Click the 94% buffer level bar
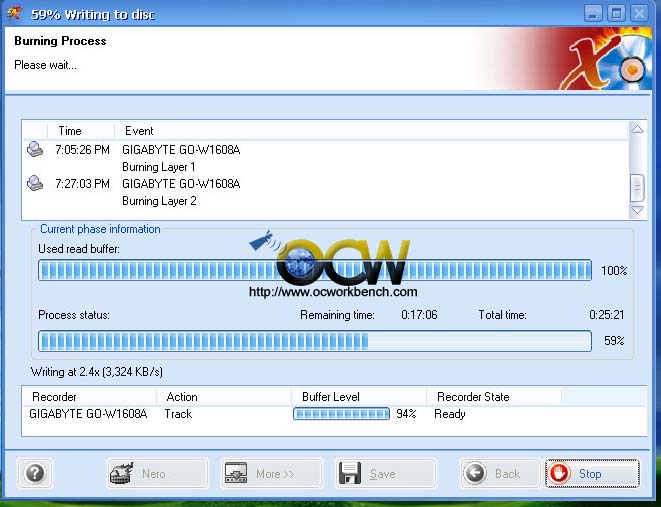Viewport: 661px width, 507px height. [341, 414]
